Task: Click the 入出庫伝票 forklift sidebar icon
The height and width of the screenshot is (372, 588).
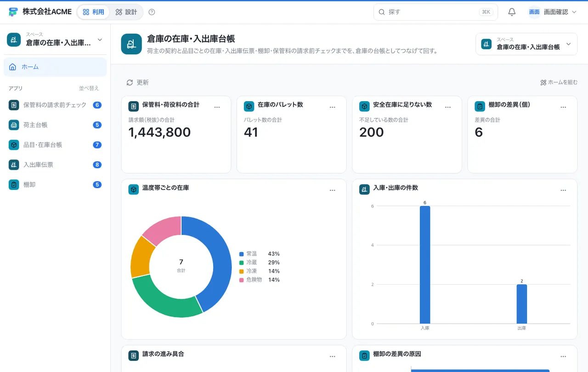Action: coord(14,165)
